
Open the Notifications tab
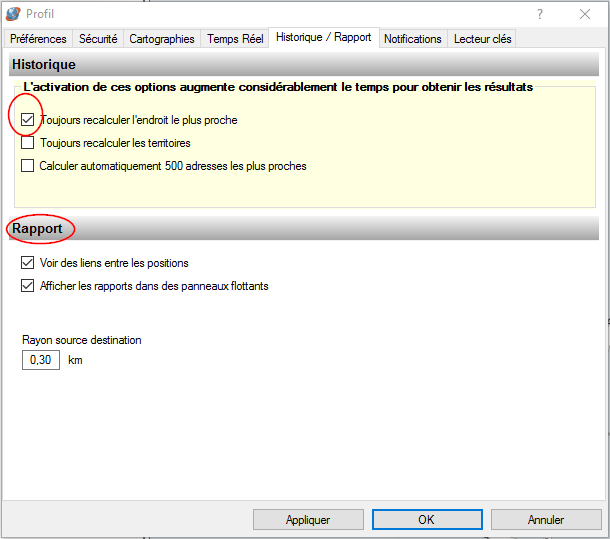[x=413, y=39]
